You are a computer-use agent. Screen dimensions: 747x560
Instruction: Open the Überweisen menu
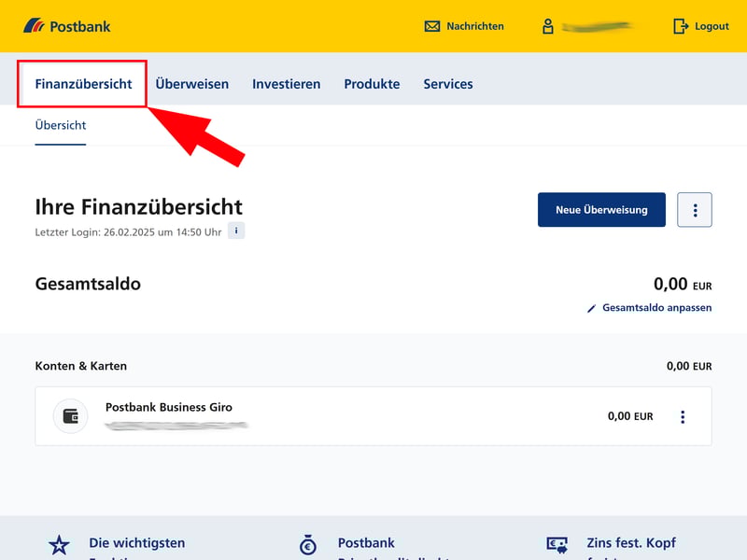point(192,84)
